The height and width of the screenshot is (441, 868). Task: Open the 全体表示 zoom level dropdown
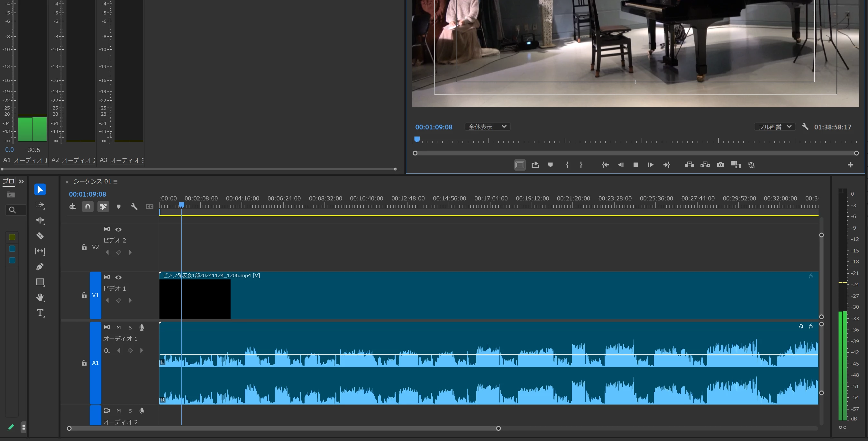[x=487, y=127]
